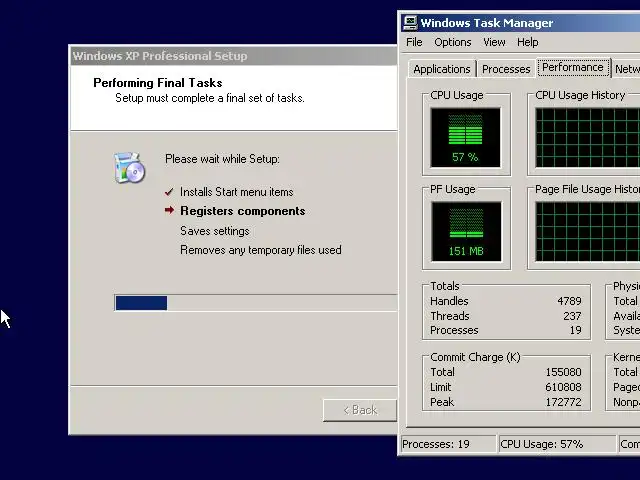Viewport: 640px width, 480px height.
Task: Click the CPU Usage 57 % meter
Action: coord(465,137)
